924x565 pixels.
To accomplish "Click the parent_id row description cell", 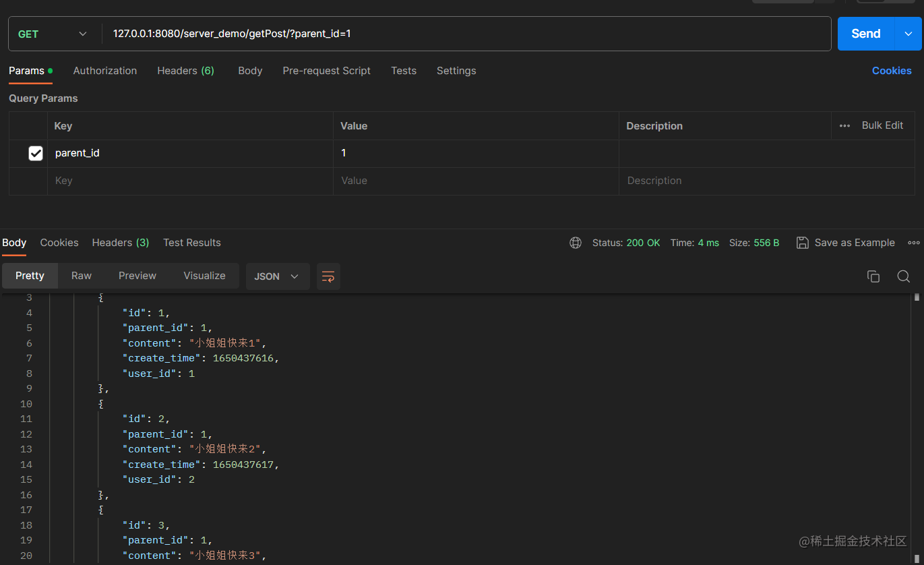I will point(767,154).
